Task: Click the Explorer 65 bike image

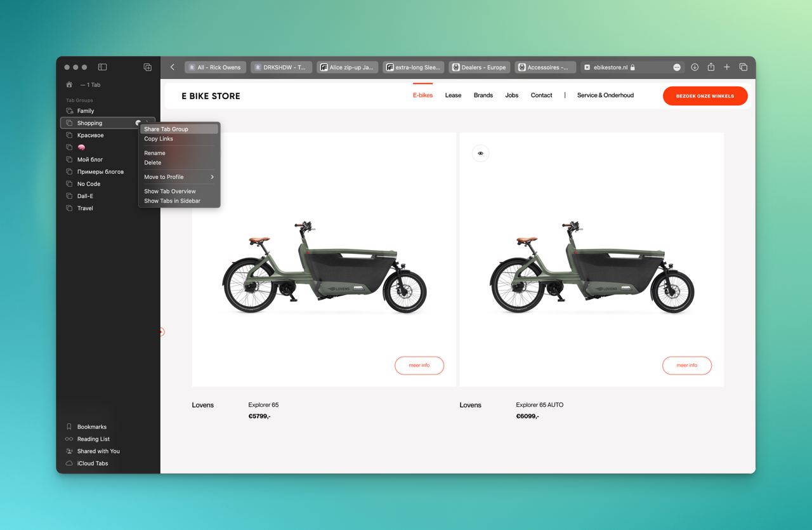Action: 324,267
